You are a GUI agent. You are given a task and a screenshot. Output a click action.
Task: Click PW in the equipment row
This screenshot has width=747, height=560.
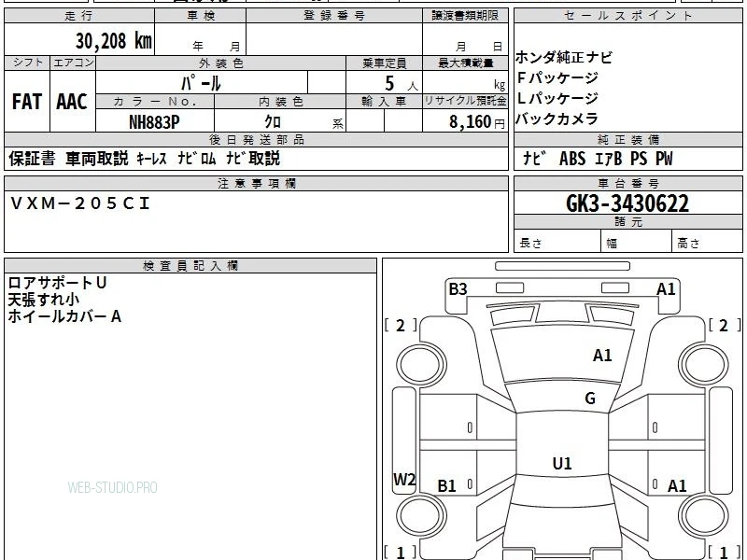[664, 159]
